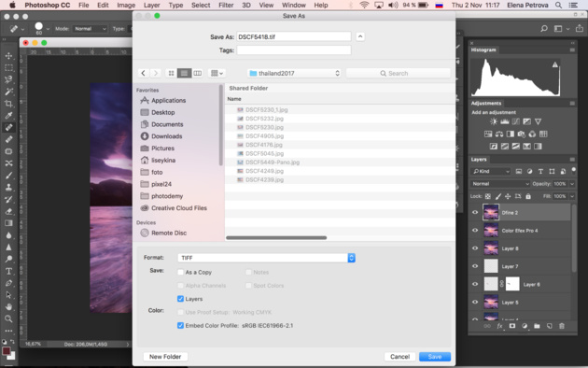
Task: Add a Brightness/Contrast adjustment
Action: pyautogui.click(x=494, y=121)
